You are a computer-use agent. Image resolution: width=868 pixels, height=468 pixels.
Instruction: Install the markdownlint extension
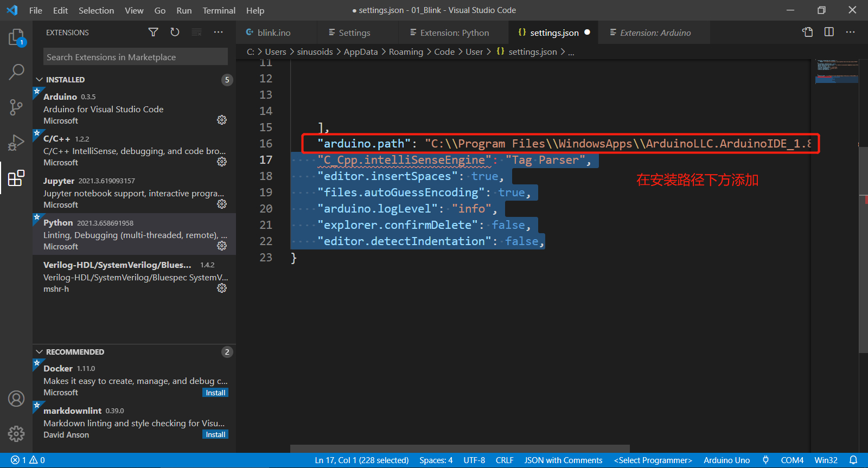[215, 434]
